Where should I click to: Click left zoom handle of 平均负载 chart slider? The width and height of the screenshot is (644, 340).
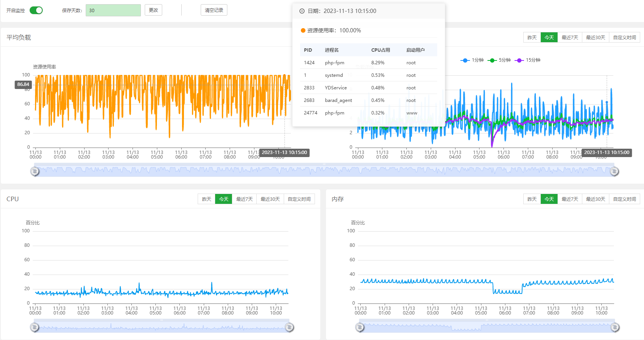click(x=35, y=172)
